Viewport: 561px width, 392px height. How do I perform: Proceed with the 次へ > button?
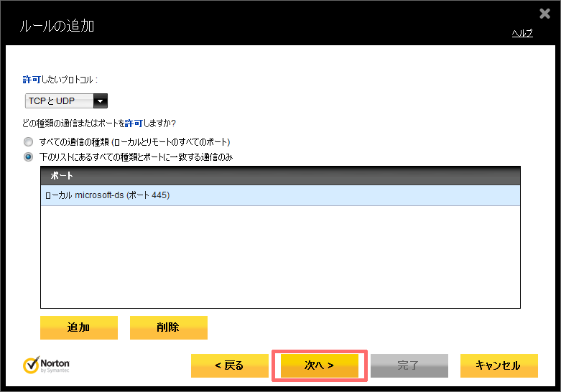[x=319, y=365]
